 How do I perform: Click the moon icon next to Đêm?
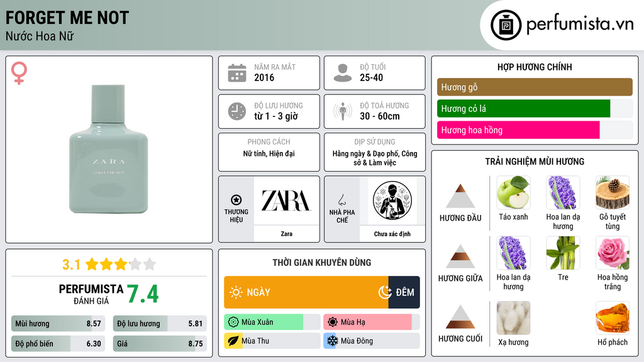(x=385, y=292)
